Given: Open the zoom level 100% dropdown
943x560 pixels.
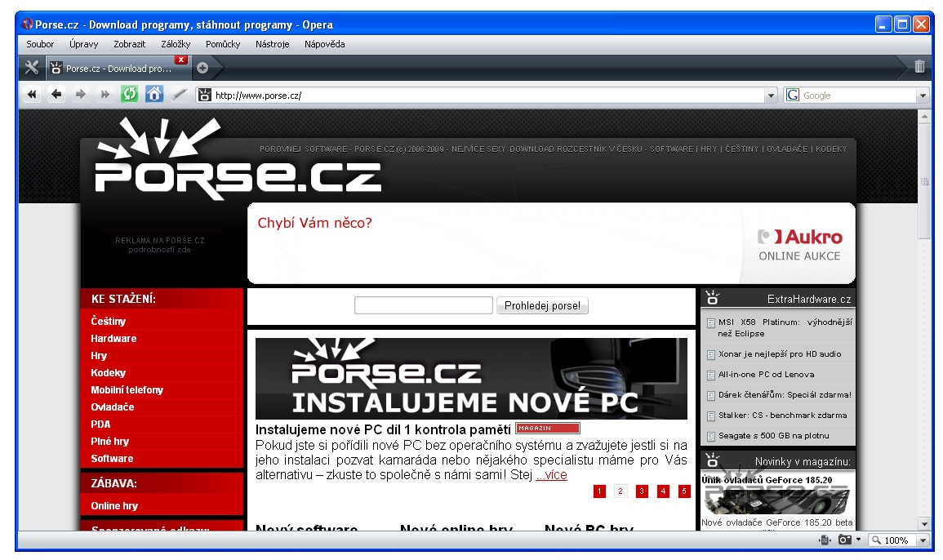Looking at the screenshot, I should pos(923,540).
